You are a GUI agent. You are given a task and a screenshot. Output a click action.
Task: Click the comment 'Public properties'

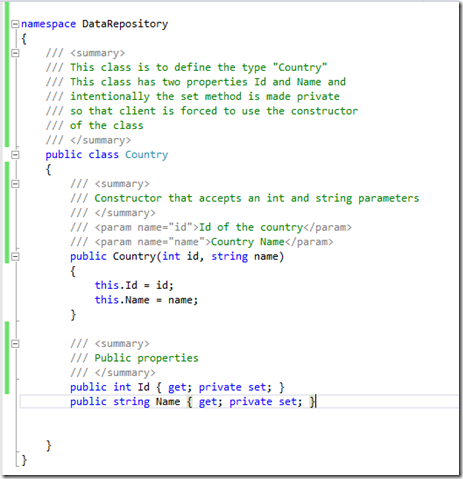point(146,358)
